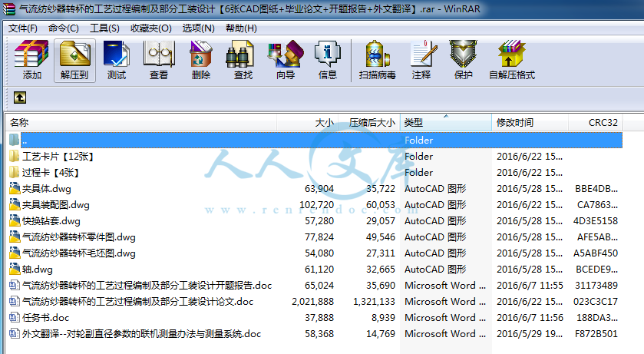Click CRC32 value F872B501
644x354 pixels.
click(596, 334)
